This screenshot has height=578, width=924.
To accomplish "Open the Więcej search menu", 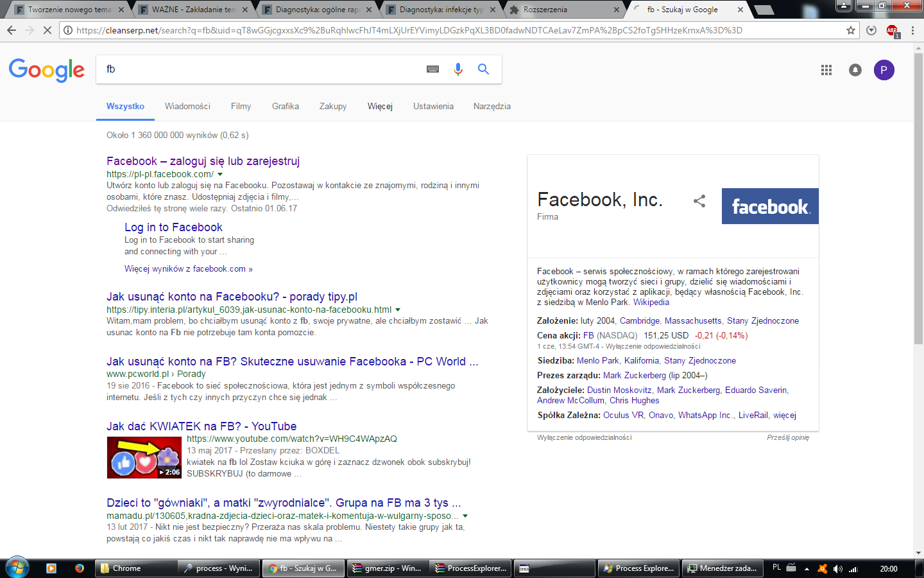I will click(x=380, y=107).
